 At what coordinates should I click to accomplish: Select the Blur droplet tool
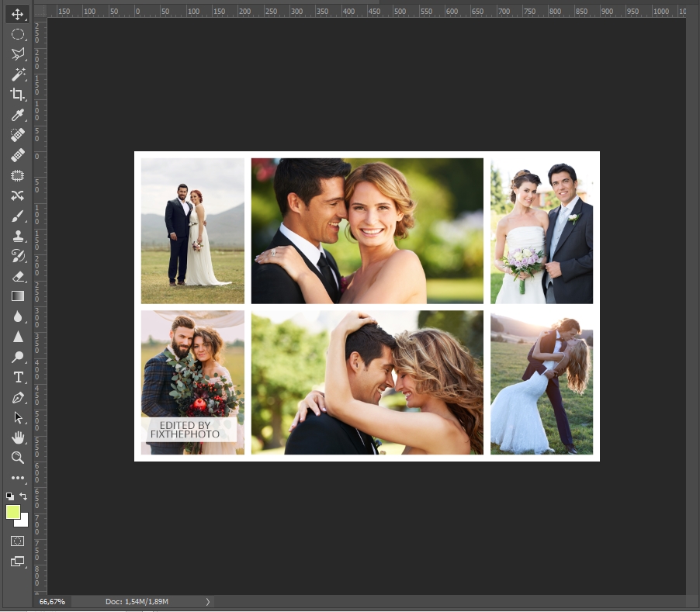point(17,316)
